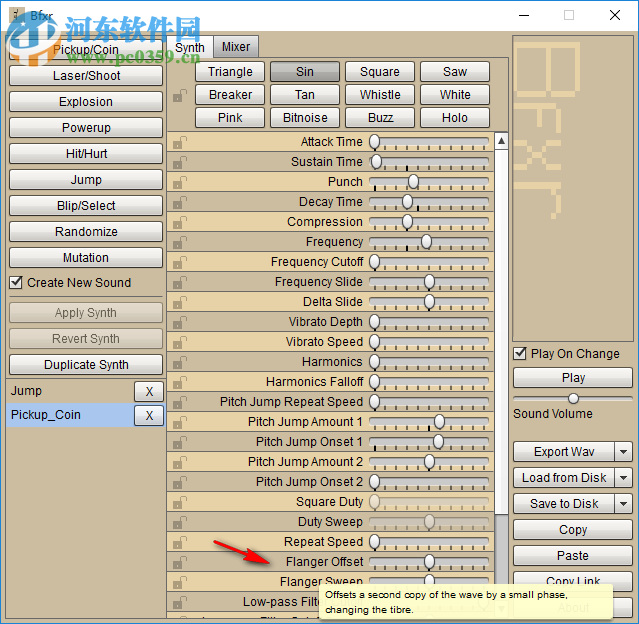Lock the Flanger Offset parameter
Image resolution: width=639 pixels, height=624 pixels.
[180, 562]
